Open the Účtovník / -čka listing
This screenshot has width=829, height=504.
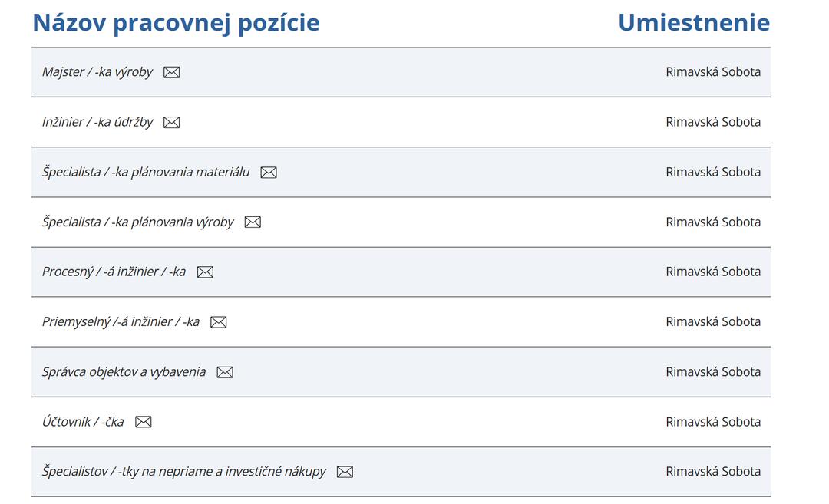[82, 422]
